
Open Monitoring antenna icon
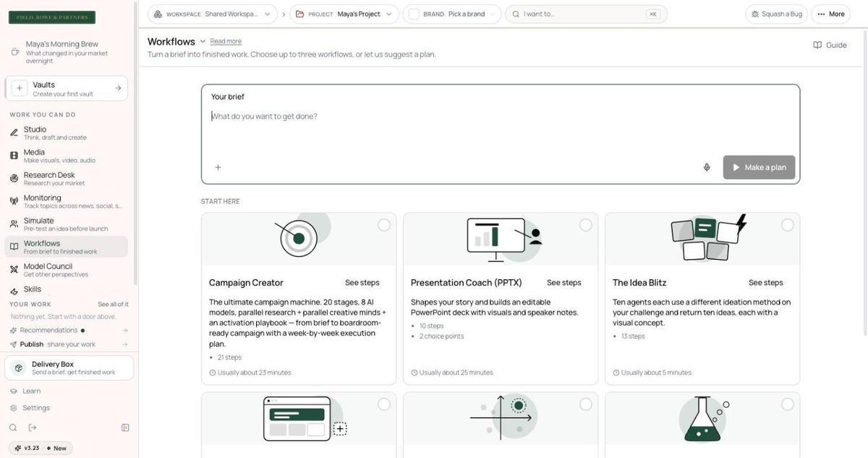14,201
